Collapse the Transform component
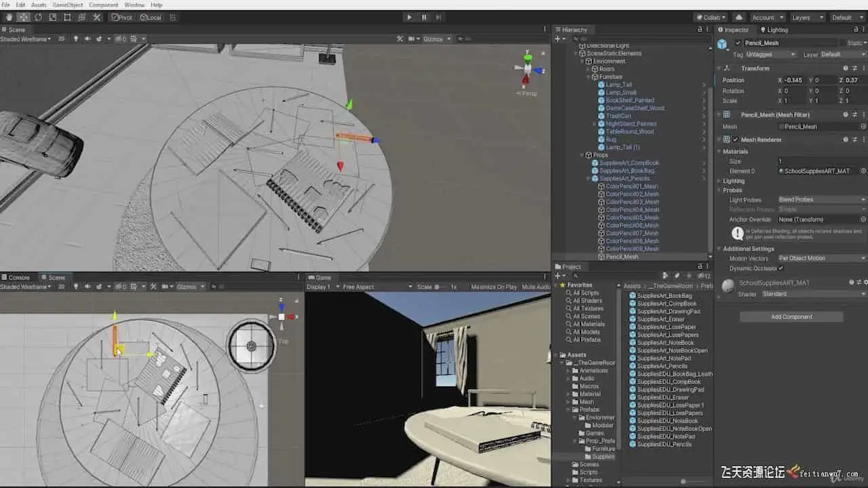Screen dimensions: 868x488 (x=719, y=68)
